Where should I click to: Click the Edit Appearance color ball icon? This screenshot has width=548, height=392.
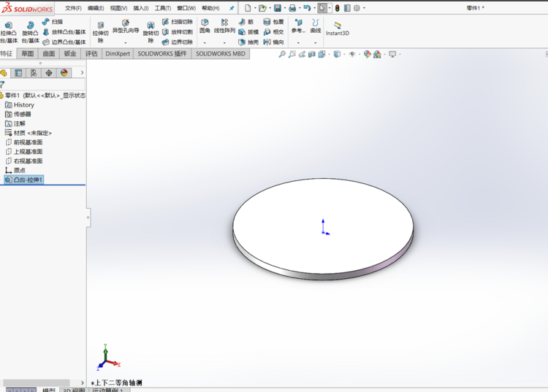tap(367, 54)
